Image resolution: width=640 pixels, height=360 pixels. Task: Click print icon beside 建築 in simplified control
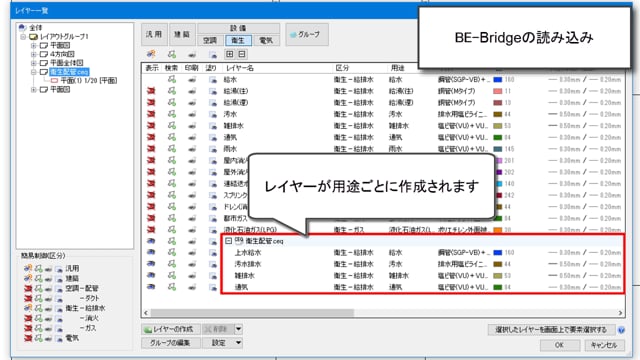pos(49,278)
